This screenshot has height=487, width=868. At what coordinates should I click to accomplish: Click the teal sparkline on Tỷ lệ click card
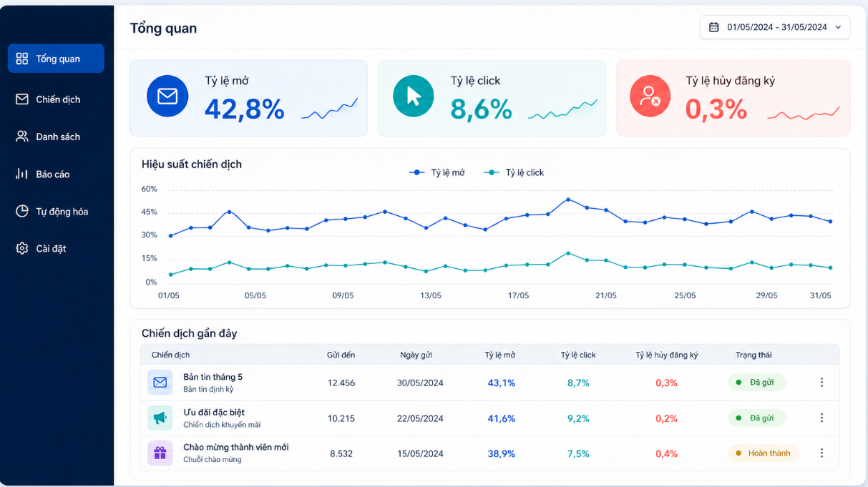562,109
